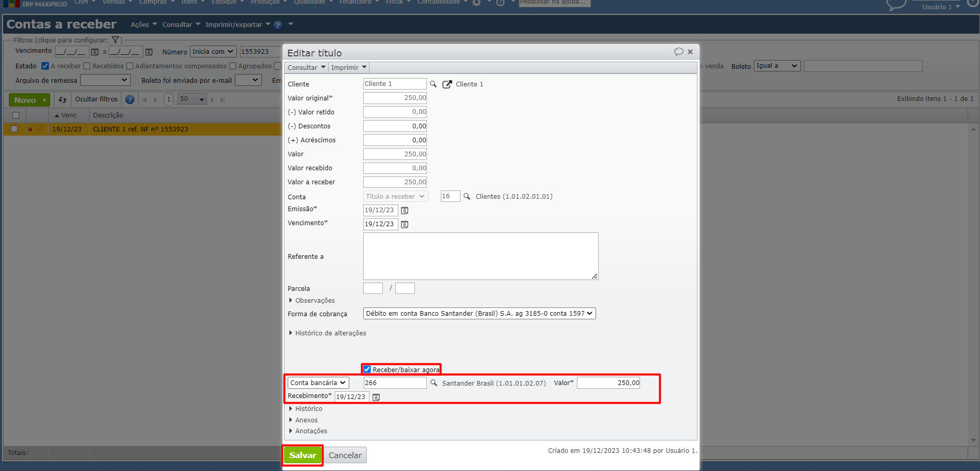Open the Consultar menu in the Editar título dialog
This screenshot has width=980, height=471.
(306, 67)
